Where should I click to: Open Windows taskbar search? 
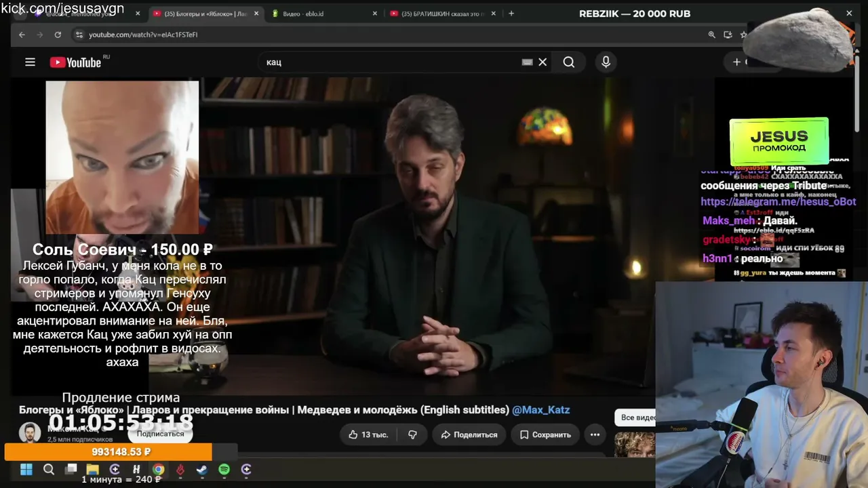(48, 469)
